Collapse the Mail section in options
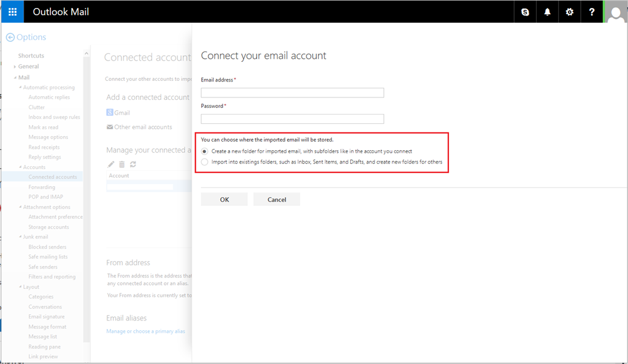Screen dimensions: 628x364 tap(15, 78)
